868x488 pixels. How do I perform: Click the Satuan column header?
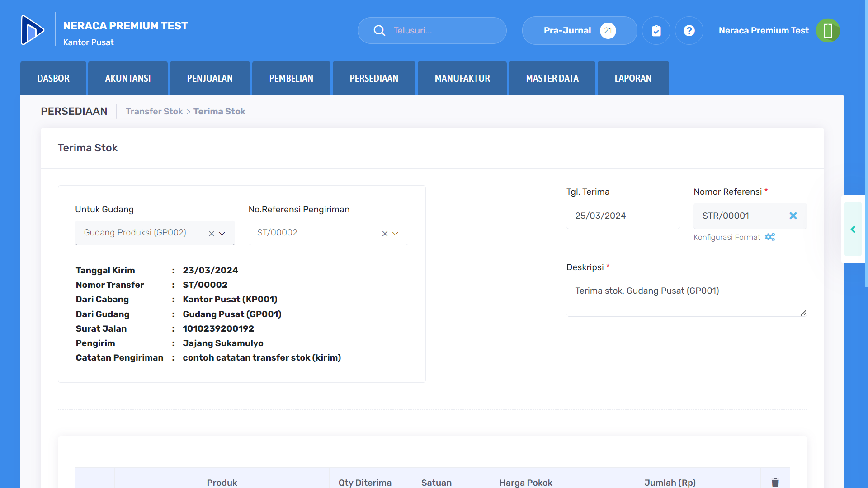[x=436, y=483]
